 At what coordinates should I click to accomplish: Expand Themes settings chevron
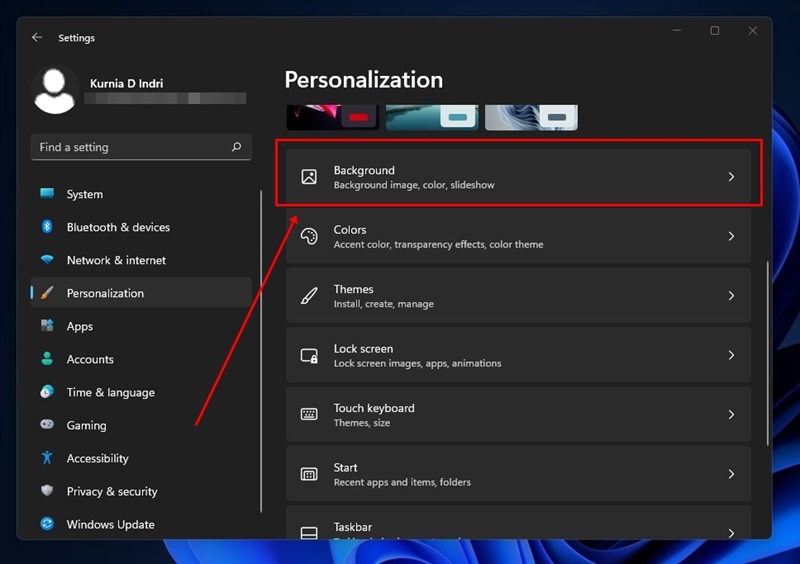point(731,296)
